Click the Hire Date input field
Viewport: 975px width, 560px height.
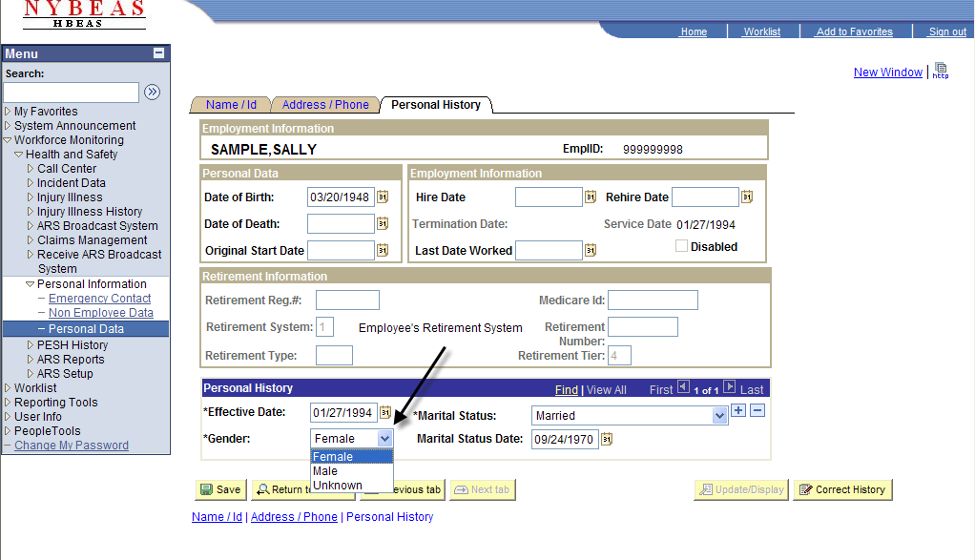pyautogui.click(x=549, y=197)
